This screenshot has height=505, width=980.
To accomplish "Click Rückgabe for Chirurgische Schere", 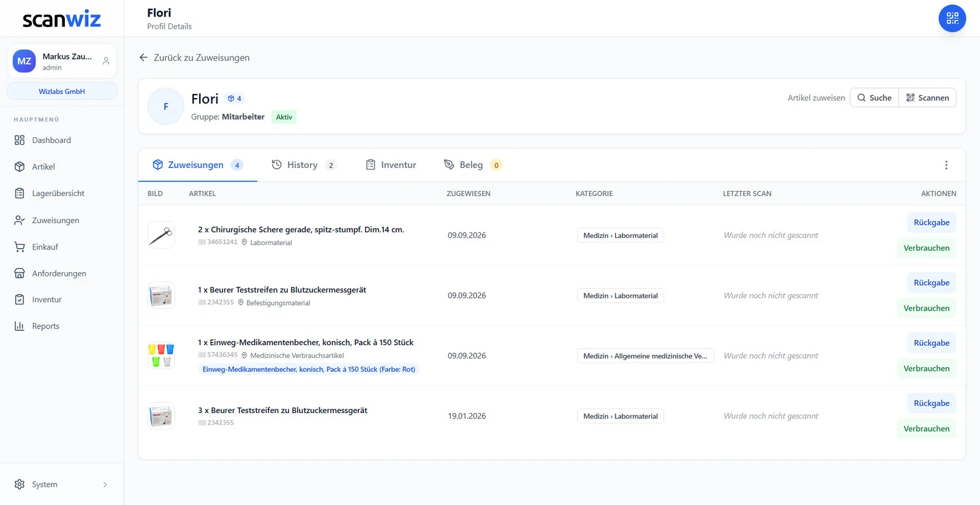I will tap(932, 222).
